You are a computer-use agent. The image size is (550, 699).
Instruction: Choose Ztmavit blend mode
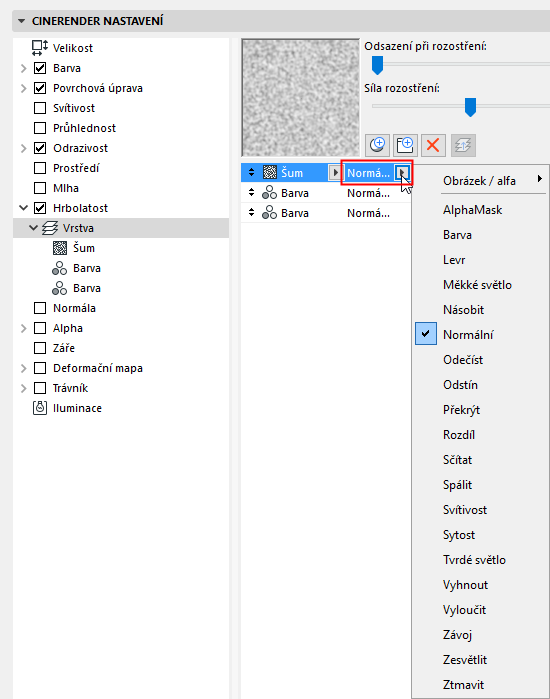[480, 684]
